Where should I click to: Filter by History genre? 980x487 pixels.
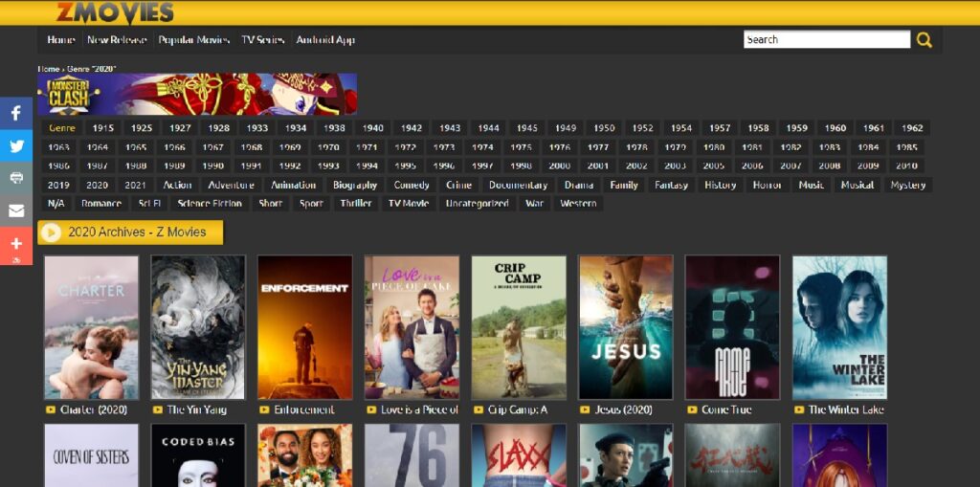click(720, 185)
